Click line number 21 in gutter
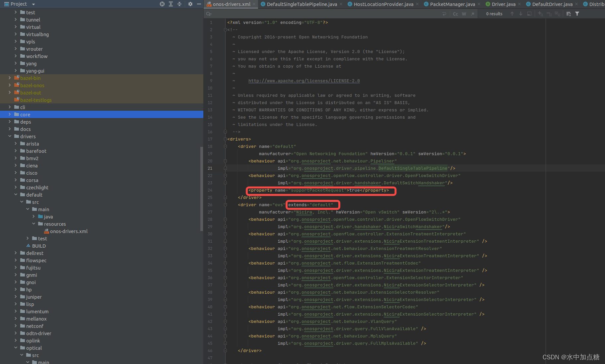This screenshot has height=364, width=605. [210, 168]
